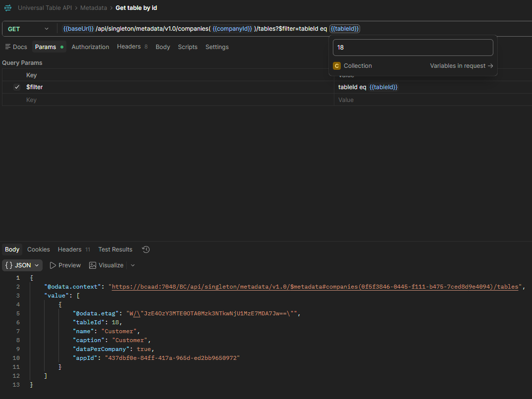Click the tableId eq value cell
Viewport: 532px width, 399px height.
click(x=433, y=87)
